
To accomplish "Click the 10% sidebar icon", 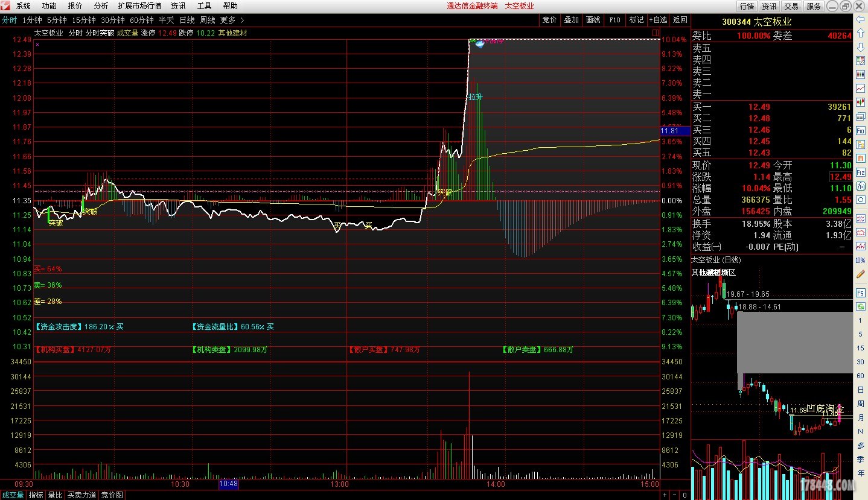I will coord(860,260).
